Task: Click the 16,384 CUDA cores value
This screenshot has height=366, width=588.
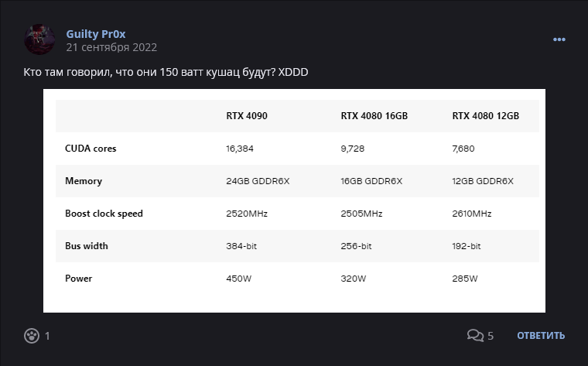Action: 240,149
